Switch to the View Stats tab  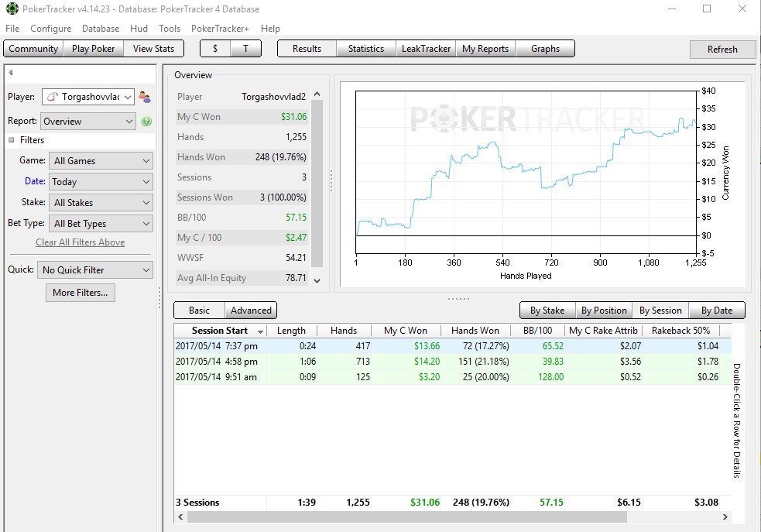click(153, 49)
